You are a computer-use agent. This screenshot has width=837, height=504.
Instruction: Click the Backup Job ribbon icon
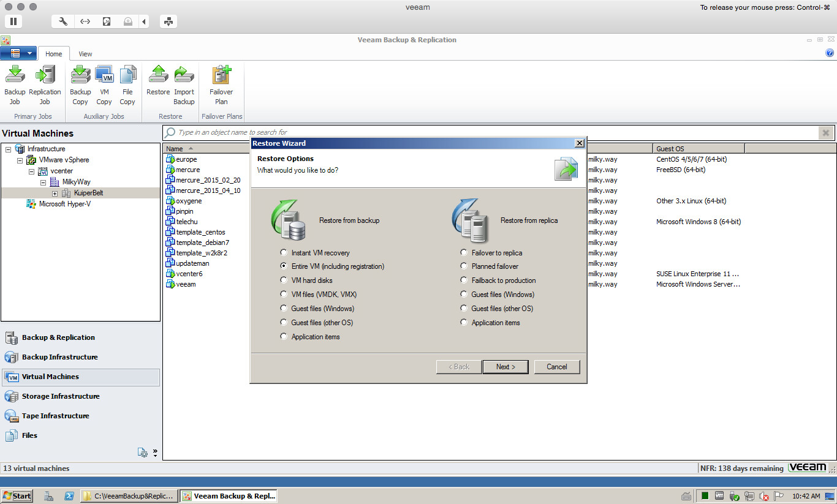pyautogui.click(x=15, y=85)
